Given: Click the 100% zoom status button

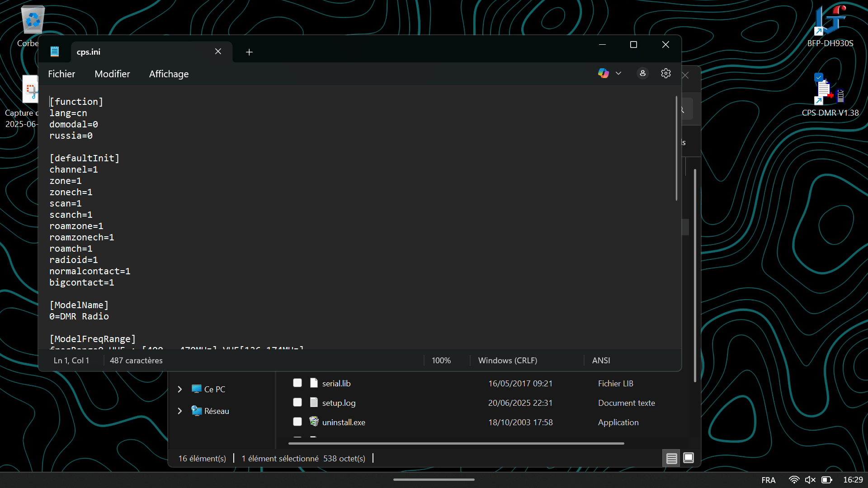Looking at the screenshot, I should pyautogui.click(x=441, y=361).
